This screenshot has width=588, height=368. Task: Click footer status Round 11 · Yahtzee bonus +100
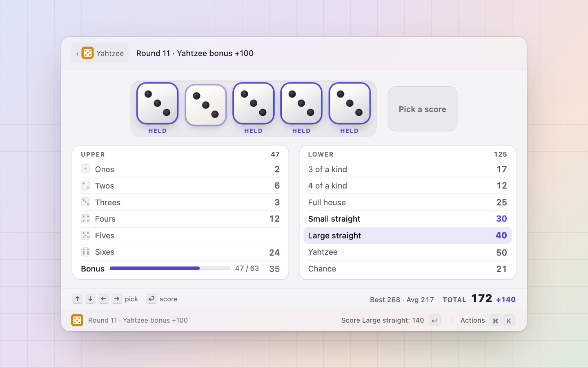(138, 320)
